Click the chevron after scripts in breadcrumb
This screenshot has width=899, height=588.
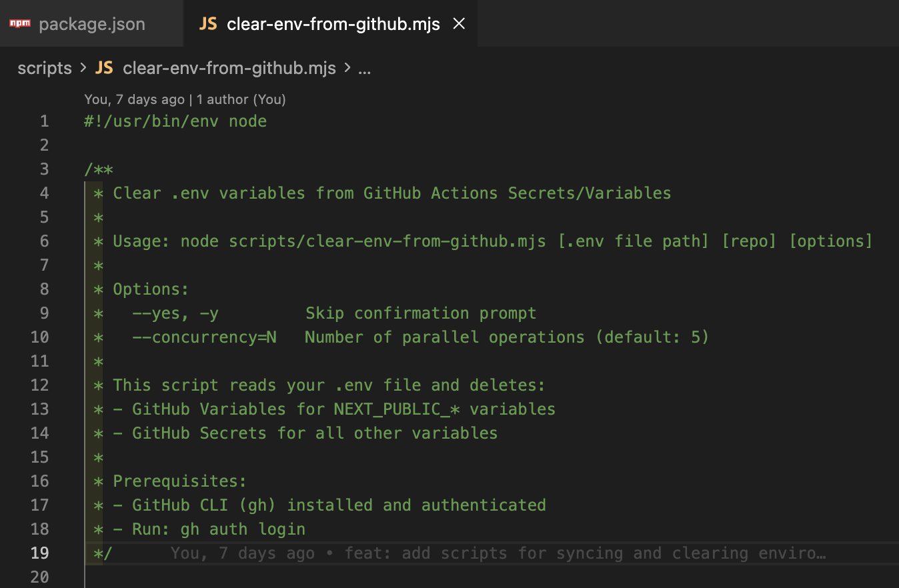click(83, 68)
